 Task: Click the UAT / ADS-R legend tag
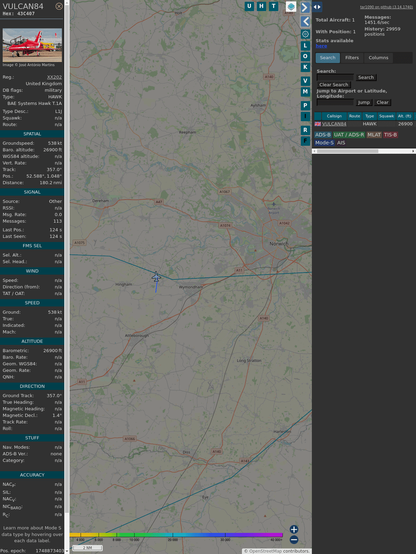(348, 135)
